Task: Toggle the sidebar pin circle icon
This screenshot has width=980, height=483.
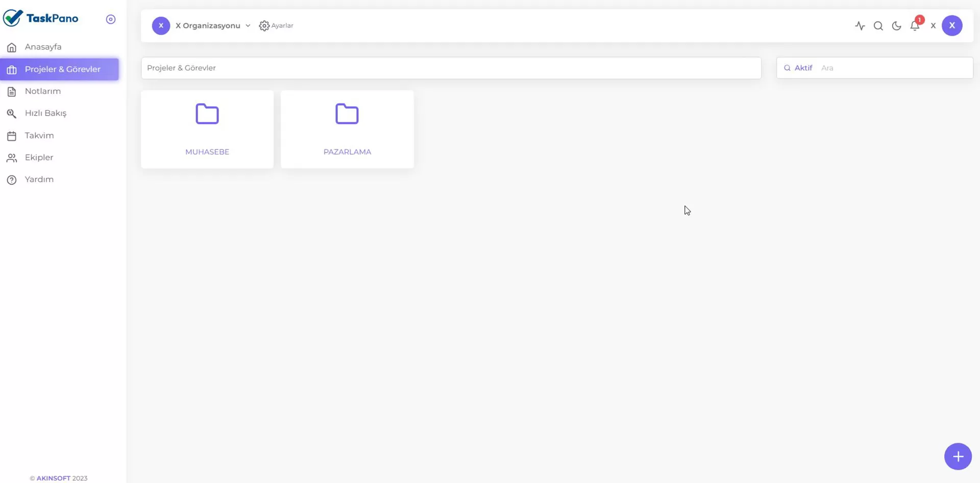Action: [111, 19]
